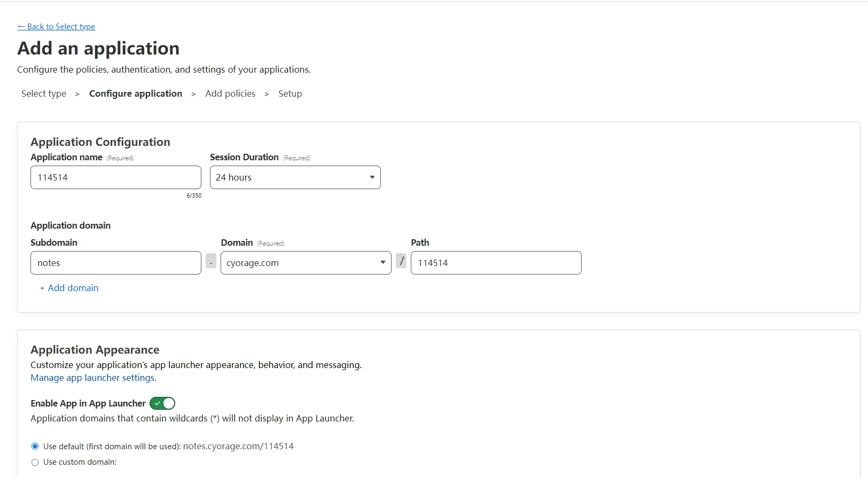
Task: Open the Add policies step
Action: (x=230, y=93)
